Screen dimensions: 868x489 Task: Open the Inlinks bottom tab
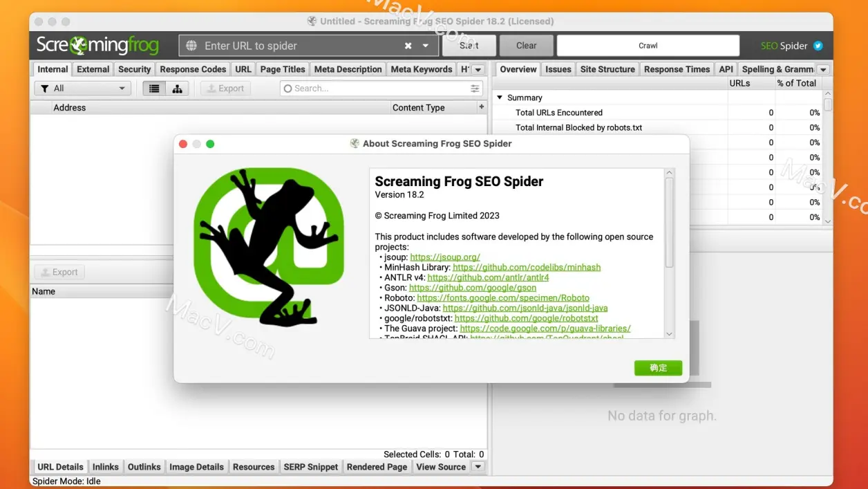(106, 467)
